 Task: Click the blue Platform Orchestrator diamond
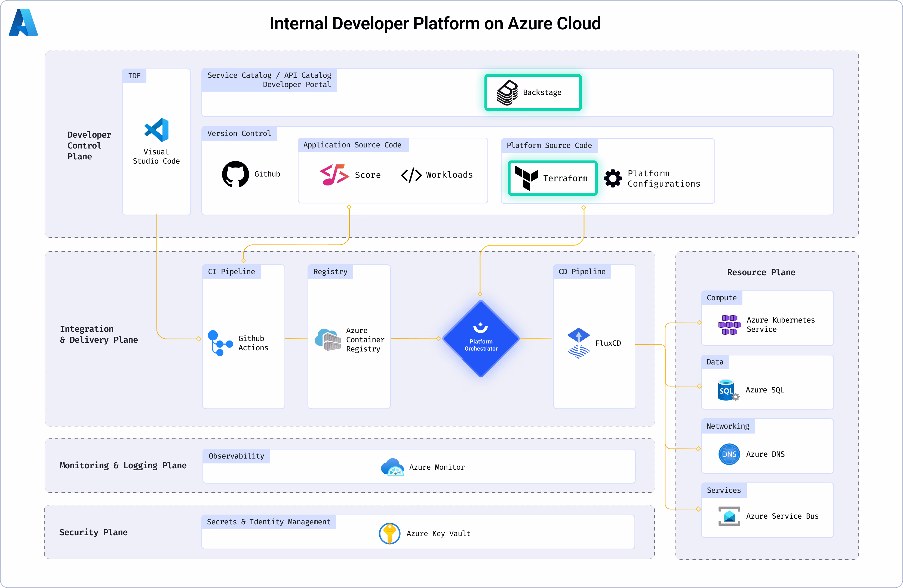click(481, 339)
